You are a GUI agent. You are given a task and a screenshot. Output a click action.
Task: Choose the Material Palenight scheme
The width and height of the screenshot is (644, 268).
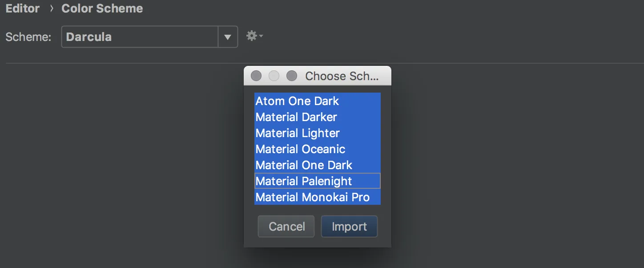[x=304, y=181]
